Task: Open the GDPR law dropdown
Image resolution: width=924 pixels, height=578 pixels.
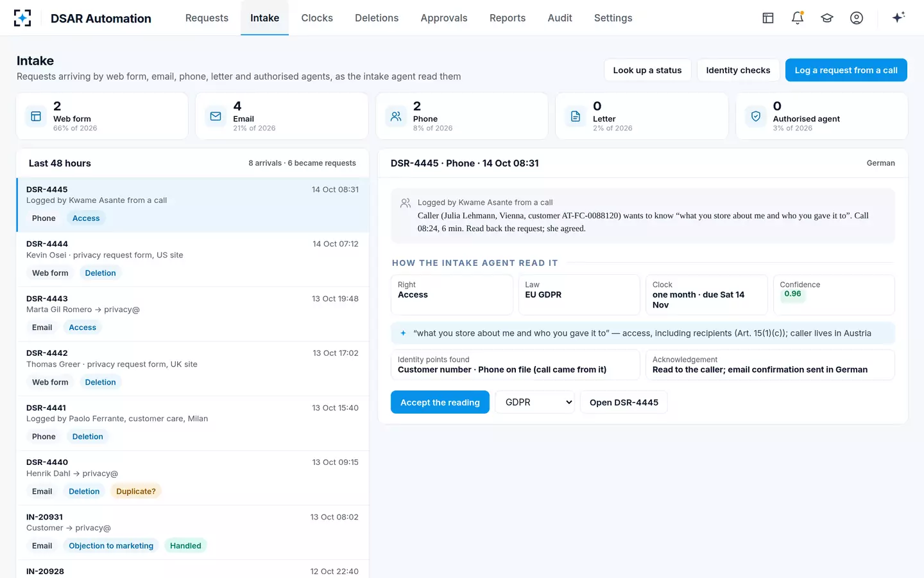Action: 535,402
